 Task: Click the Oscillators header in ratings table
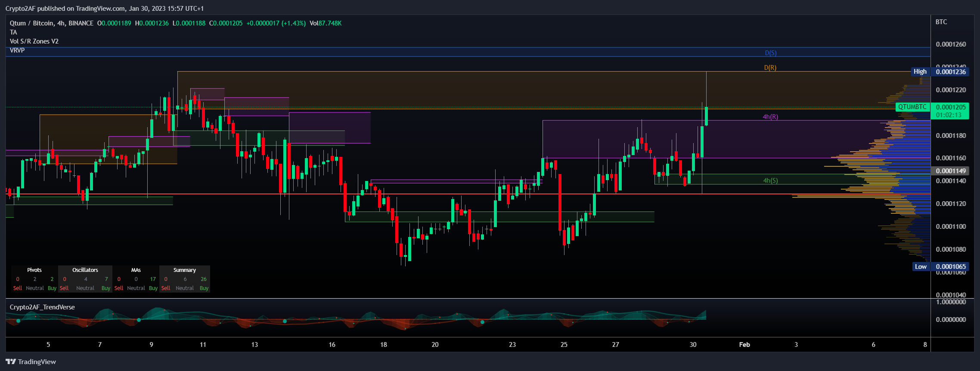click(x=85, y=270)
